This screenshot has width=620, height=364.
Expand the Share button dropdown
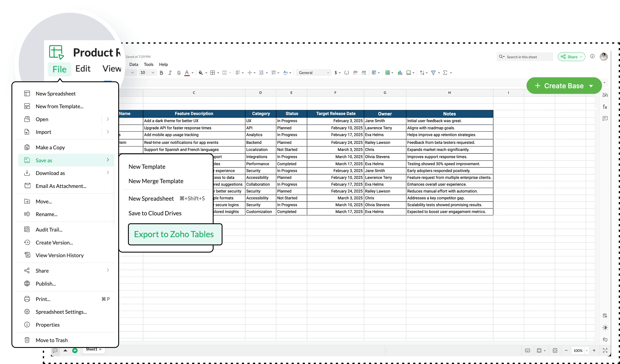tap(581, 57)
